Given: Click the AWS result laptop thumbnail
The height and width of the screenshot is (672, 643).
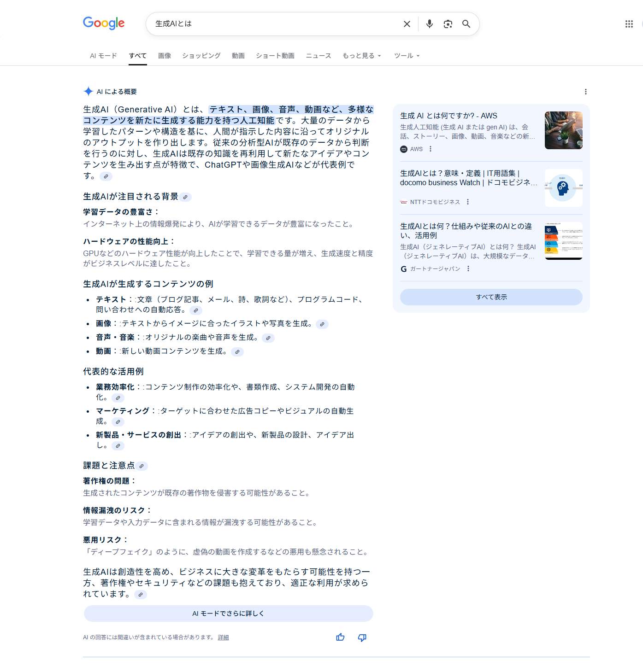Looking at the screenshot, I should pos(564,130).
